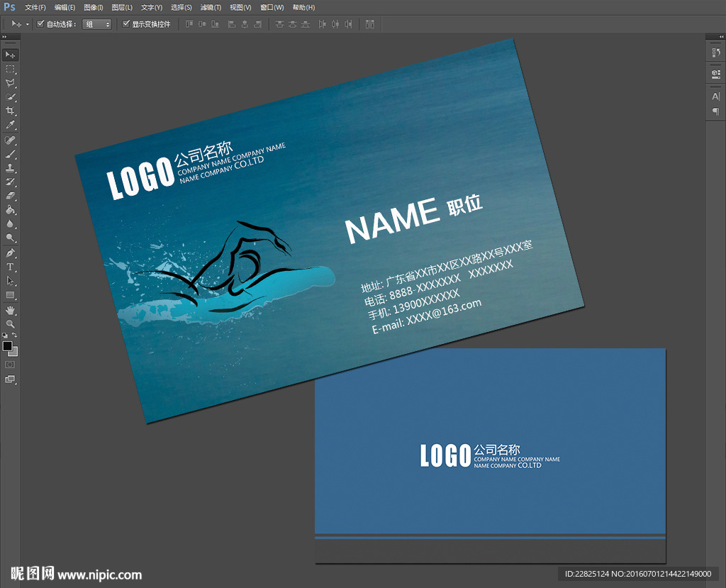Choose the Pen tool
Viewport: 726px width, 588px height.
coord(10,253)
